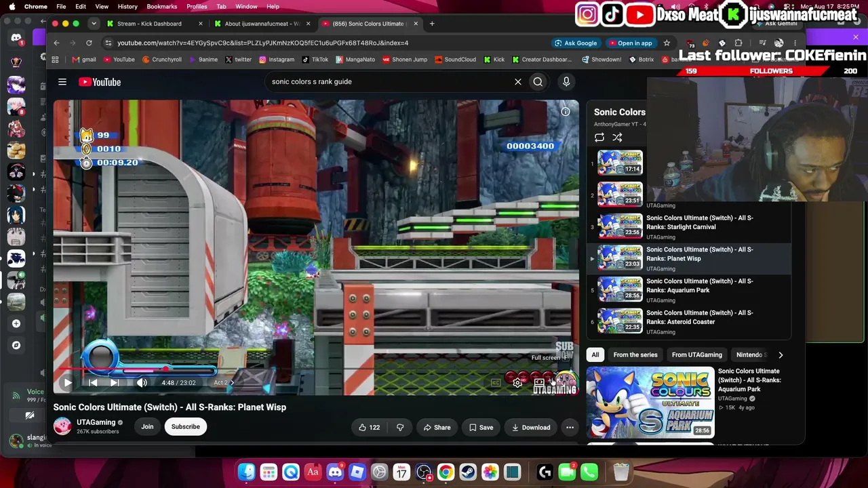Go to the YouTube home logo
The height and width of the screenshot is (488, 868).
tap(100, 82)
